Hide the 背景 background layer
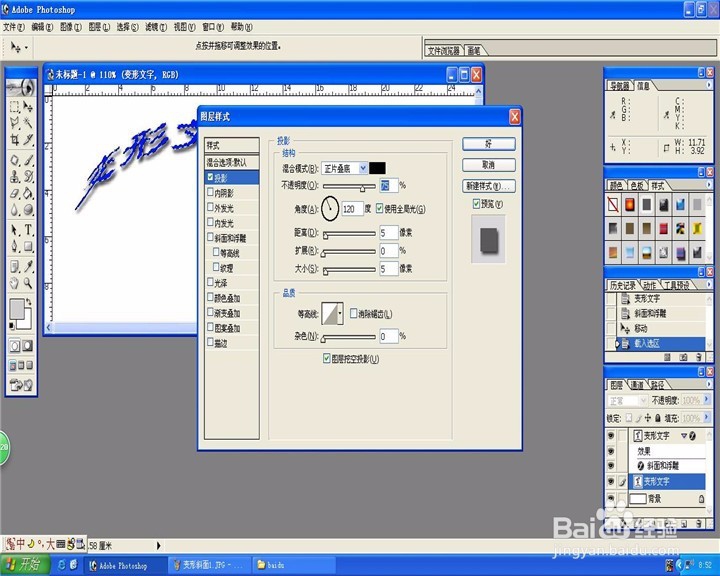Screen dimensions: 720x576 [611, 498]
